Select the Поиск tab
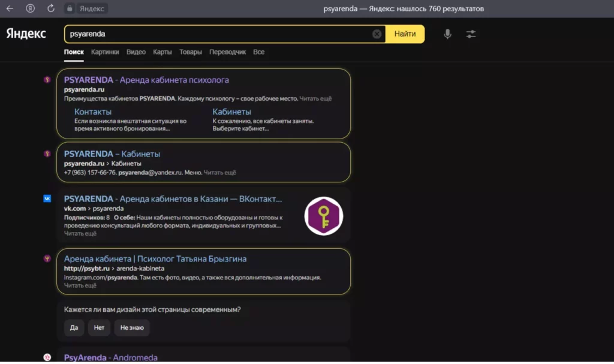 click(x=74, y=52)
